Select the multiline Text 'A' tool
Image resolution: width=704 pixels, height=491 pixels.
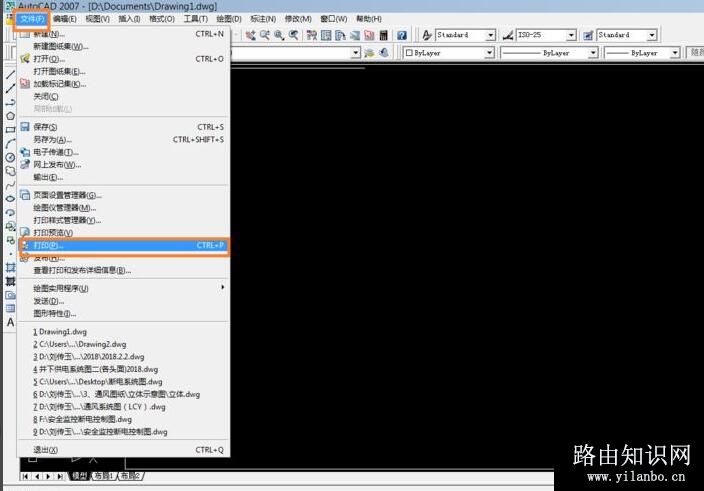[x=10, y=322]
